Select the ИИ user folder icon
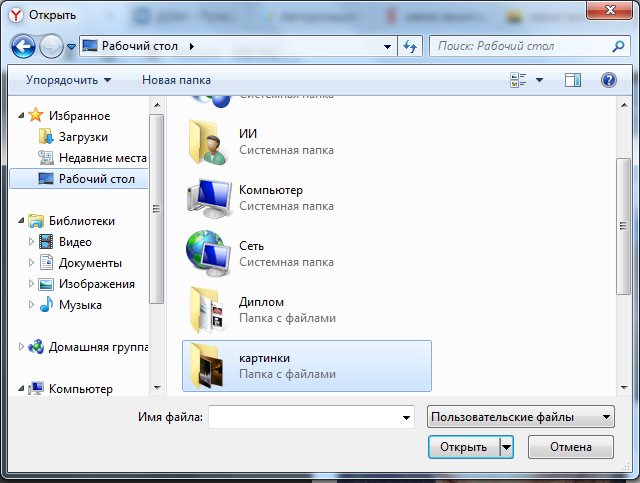 pyautogui.click(x=208, y=142)
